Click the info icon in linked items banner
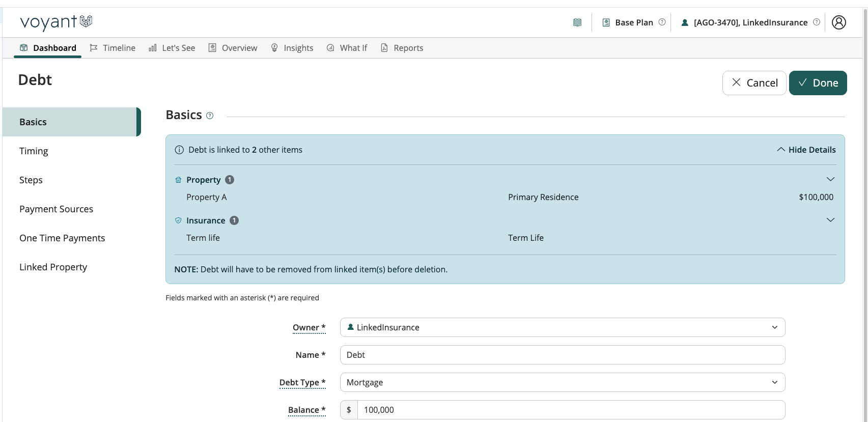 coord(179,150)
